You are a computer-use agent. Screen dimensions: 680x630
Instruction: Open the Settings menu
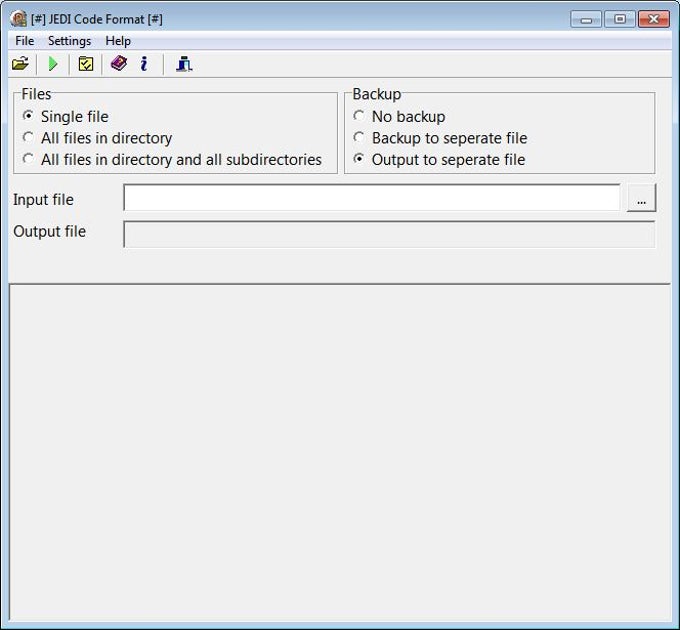click(69, 41)
